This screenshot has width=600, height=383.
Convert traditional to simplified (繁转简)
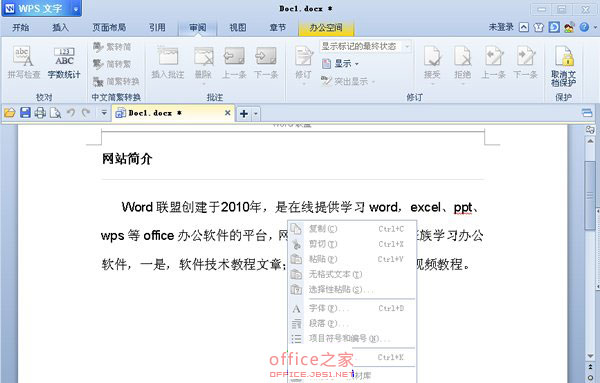[x=112, y=47]
